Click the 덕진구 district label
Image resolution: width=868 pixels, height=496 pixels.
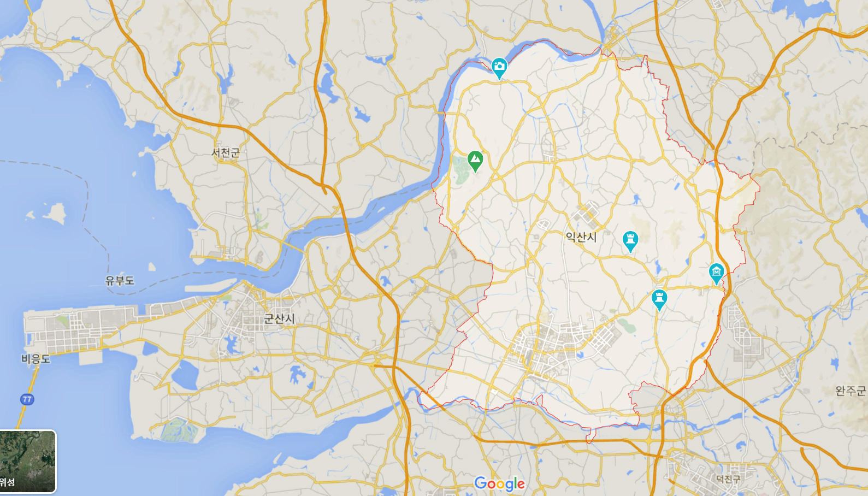click(x=728, y=479)
